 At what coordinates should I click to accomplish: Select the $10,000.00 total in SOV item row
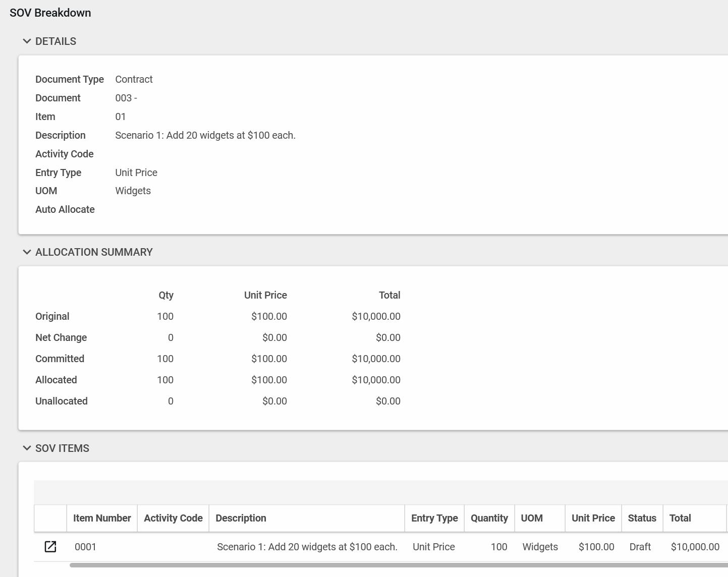pyautogui.click(x=695, y=547)
